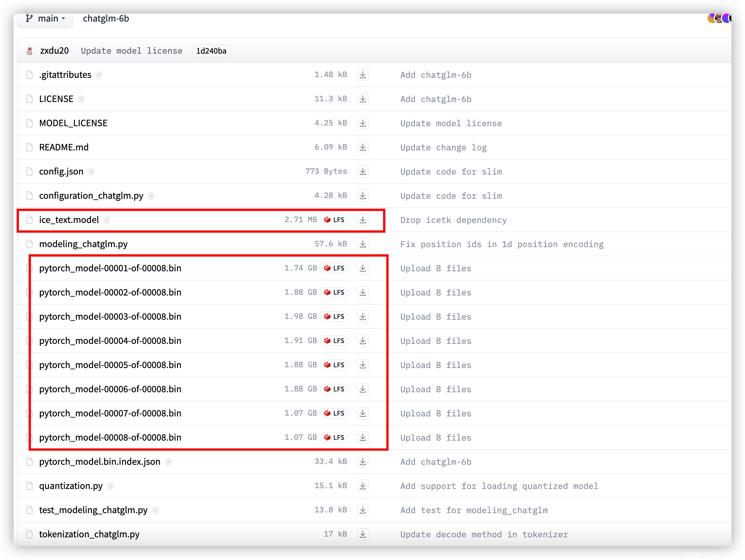Click the LFS badge on ice_text.model

(334, 220)
